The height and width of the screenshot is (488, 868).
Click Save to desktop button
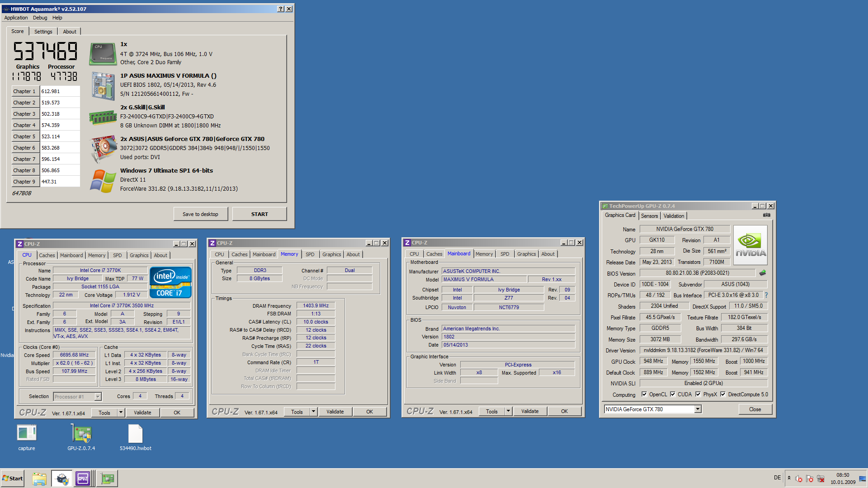tap(200, 214)
